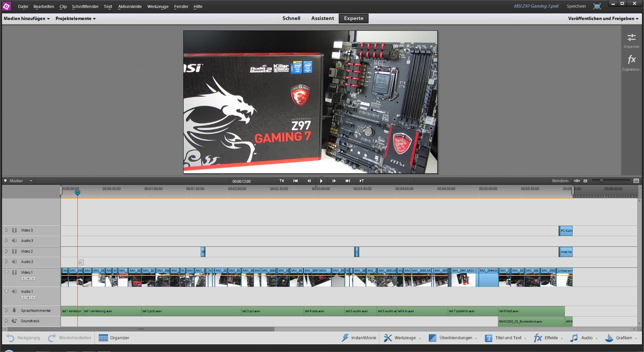This screenshot has width=644, height=352.
Task: Open the Effekte panel
Action: pos(548,338)
